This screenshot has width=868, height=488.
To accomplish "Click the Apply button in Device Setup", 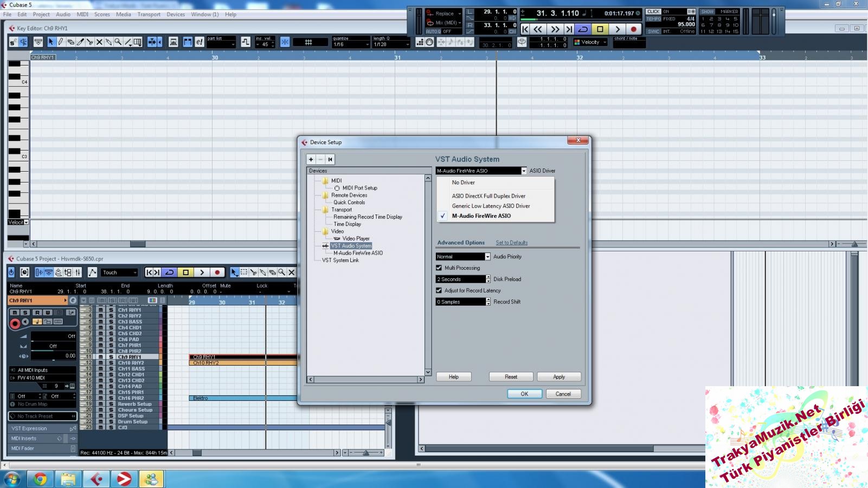I will tap(558, 377).
